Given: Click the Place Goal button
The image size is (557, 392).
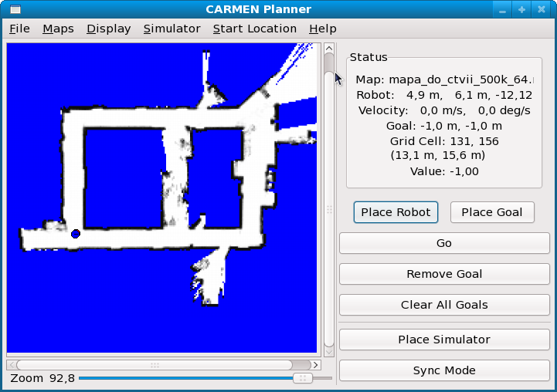Looking at the screenshot, I should [492, 212].
